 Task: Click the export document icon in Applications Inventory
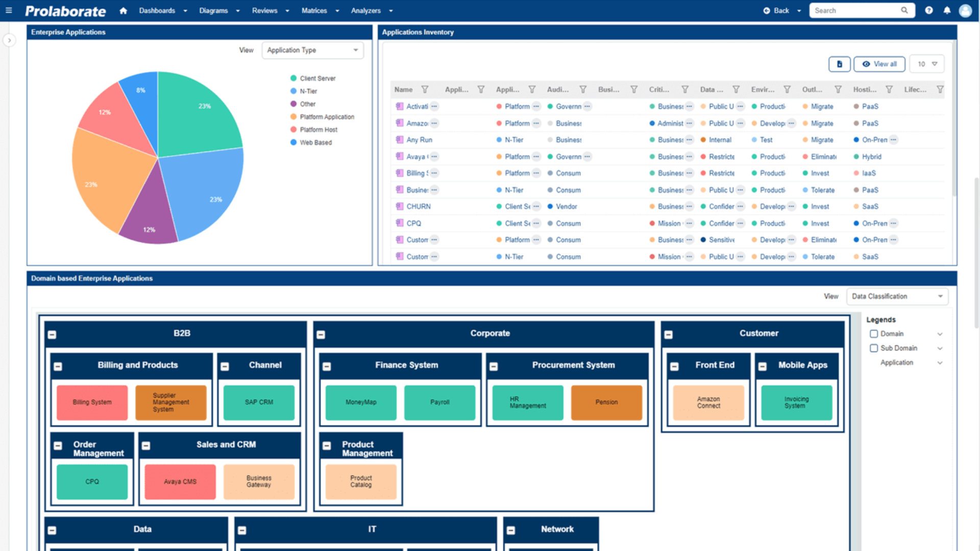click(x=840, y=64)
